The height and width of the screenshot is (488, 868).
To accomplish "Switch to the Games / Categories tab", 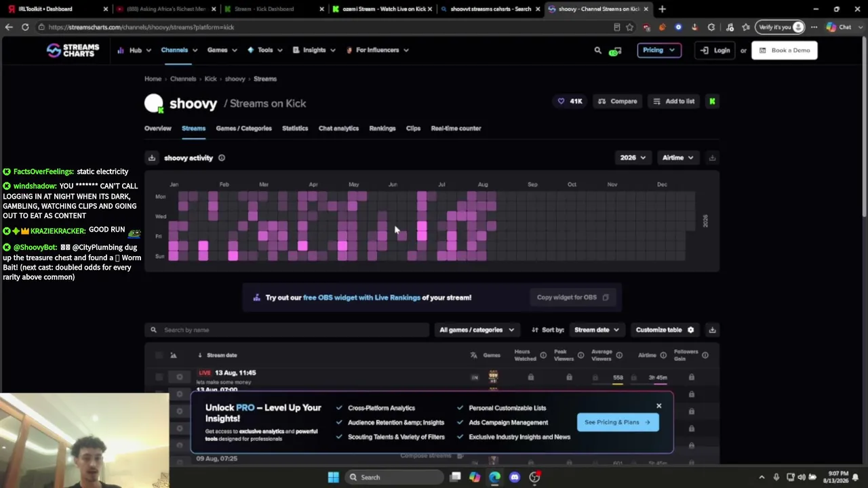I will (243, 128).
